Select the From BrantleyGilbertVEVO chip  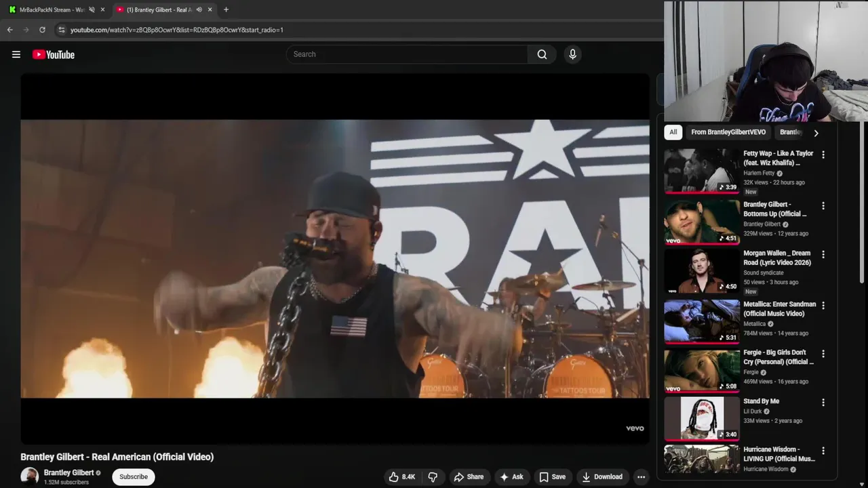[x=728, y=132]
